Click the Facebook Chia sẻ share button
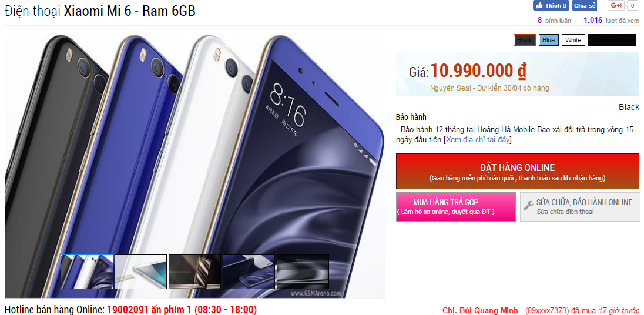644x315 pixels. coord(585,5)
